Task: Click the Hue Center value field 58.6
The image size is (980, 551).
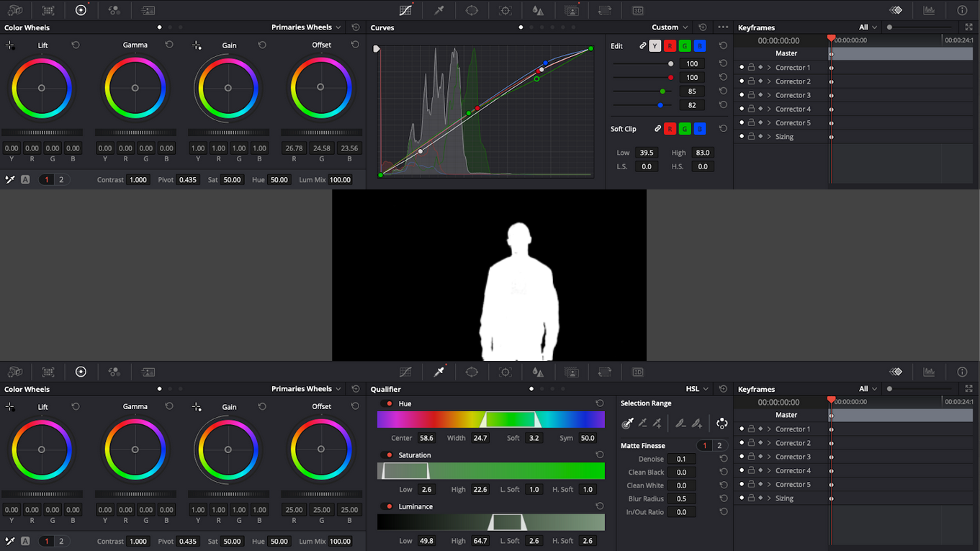Action: pyautogui.click(x=427, y=438)
